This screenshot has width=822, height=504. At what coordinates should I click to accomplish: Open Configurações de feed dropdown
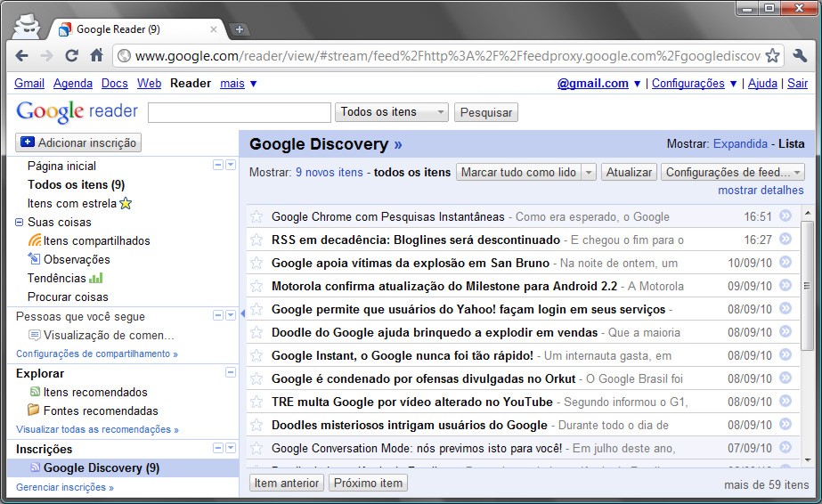tap(732, 173)
